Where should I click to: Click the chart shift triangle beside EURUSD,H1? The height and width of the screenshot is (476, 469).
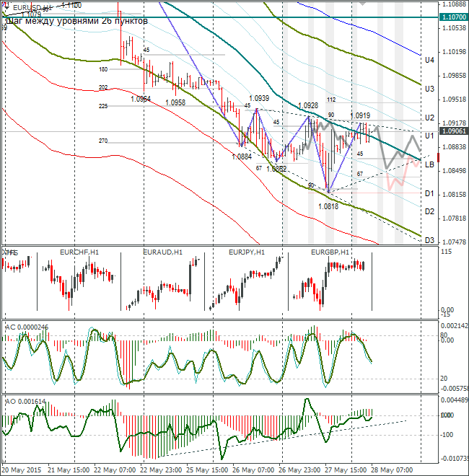[7, 6]
